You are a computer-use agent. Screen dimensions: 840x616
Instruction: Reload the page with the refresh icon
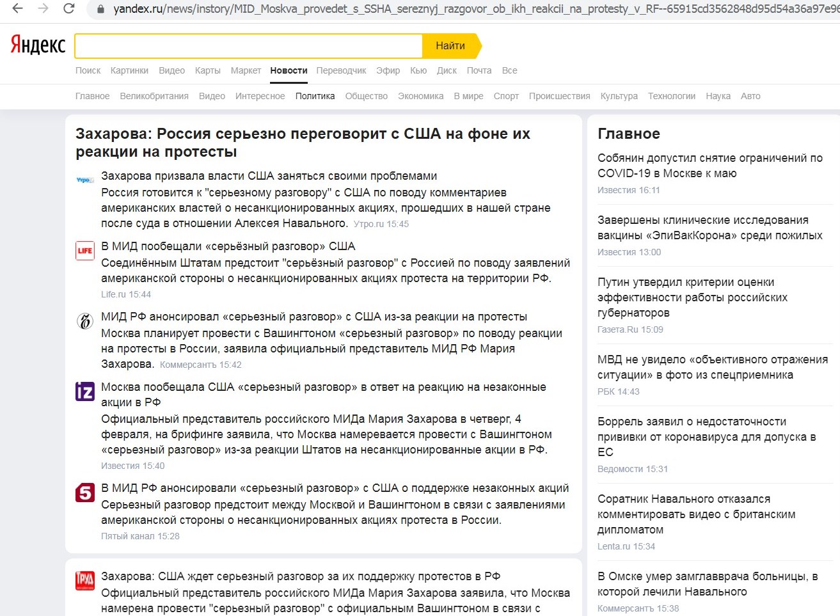coord(69,9)
